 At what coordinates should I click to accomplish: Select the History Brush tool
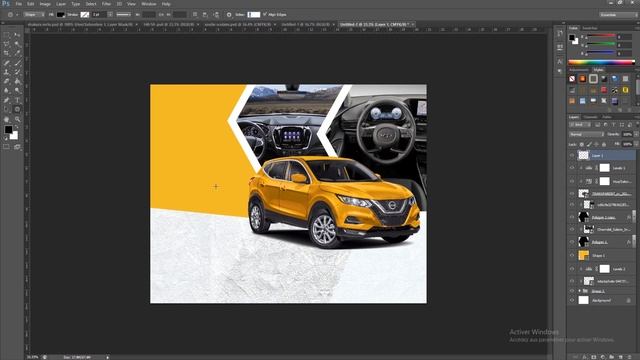coord(17,72)
